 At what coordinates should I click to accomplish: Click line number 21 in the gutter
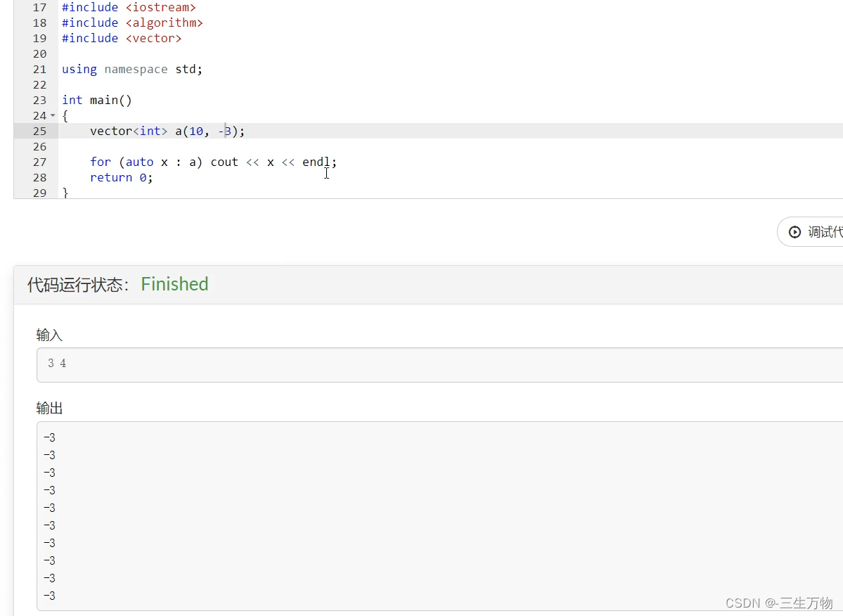click(x=40, y=70)
